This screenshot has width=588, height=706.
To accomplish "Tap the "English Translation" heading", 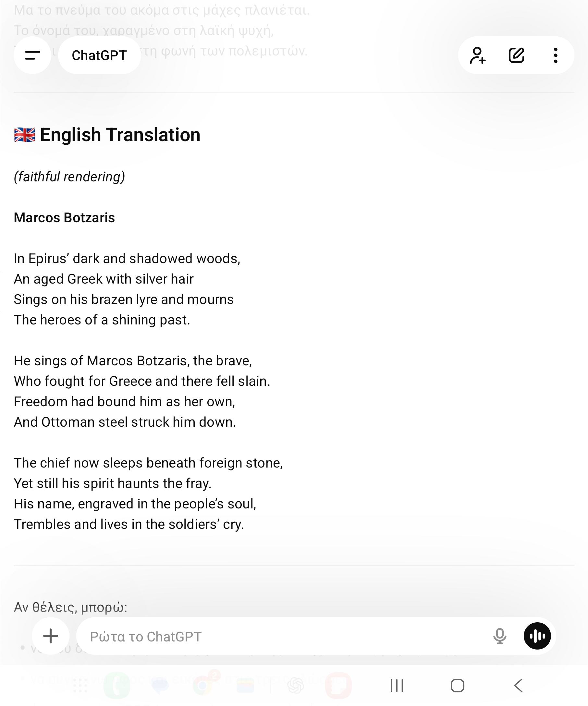I will click(120, 135).
